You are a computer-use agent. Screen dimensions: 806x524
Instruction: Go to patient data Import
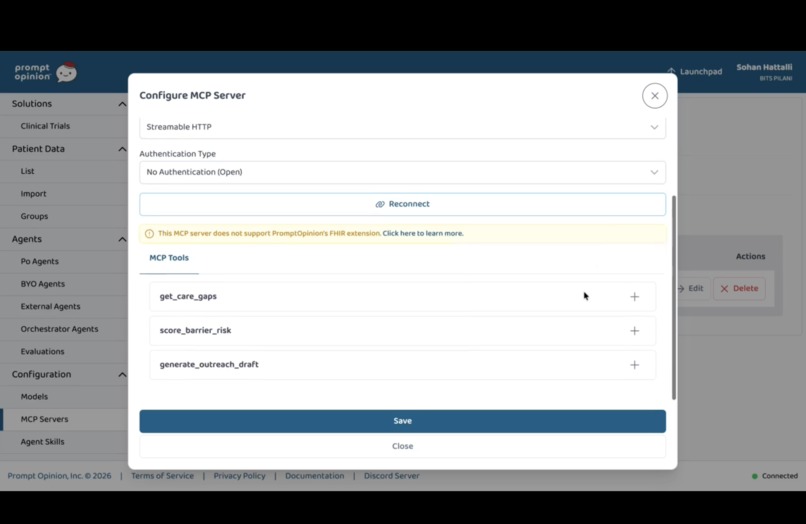[33, 194]
